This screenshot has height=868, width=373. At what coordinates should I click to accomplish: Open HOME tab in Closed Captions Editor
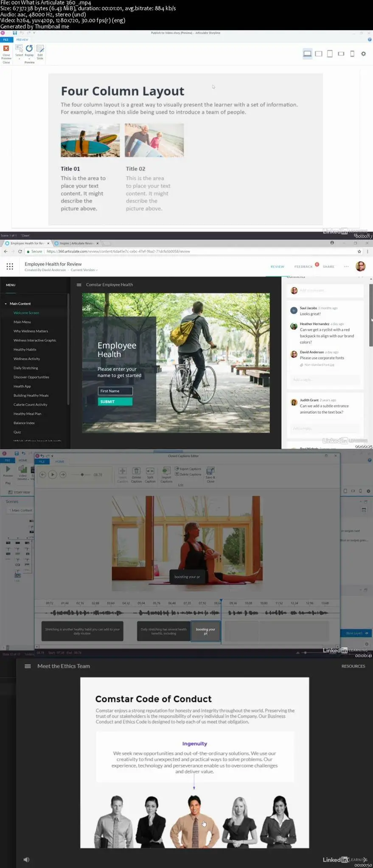tap(60, 462)
